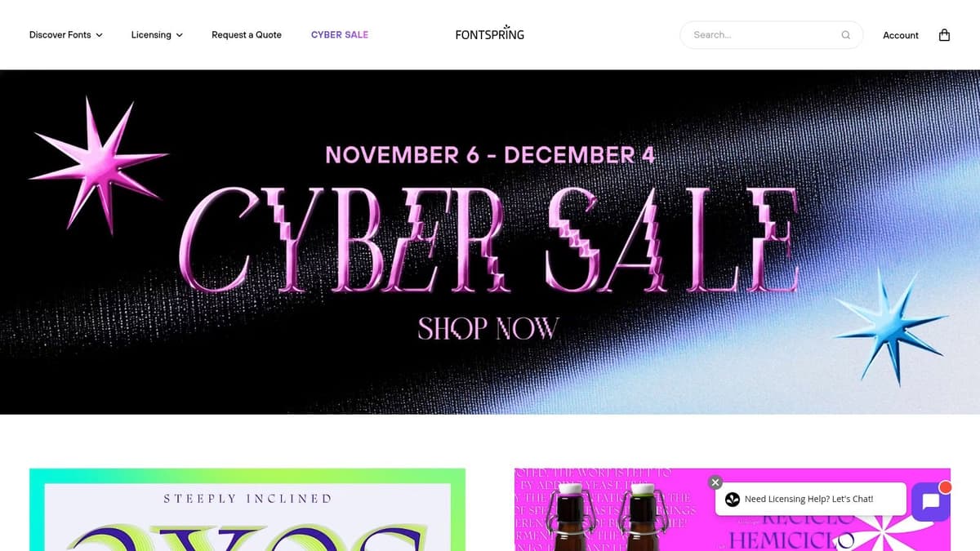980x551 pixels.
Task: Click the pink star graphic on banner
Action: tap(98, 160)
